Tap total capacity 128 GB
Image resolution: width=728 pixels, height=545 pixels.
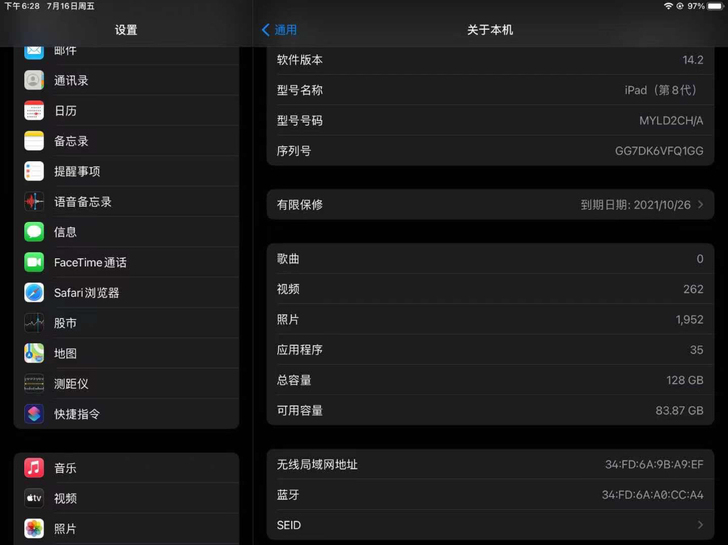(685, 380)
